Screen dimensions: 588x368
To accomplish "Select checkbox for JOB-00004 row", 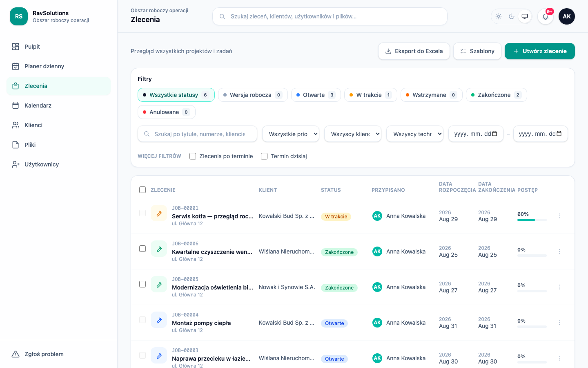I will [143, 320].
